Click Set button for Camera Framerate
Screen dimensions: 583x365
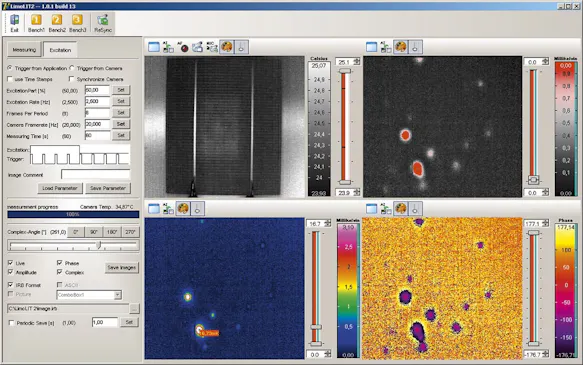pyautogui.click(x=121, y=124)
